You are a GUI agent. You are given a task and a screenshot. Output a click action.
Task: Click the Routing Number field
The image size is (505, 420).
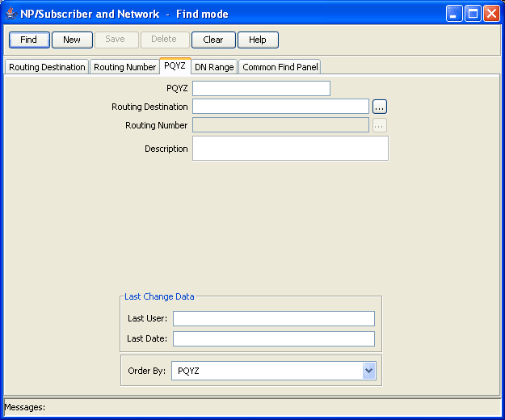[280, 125]
